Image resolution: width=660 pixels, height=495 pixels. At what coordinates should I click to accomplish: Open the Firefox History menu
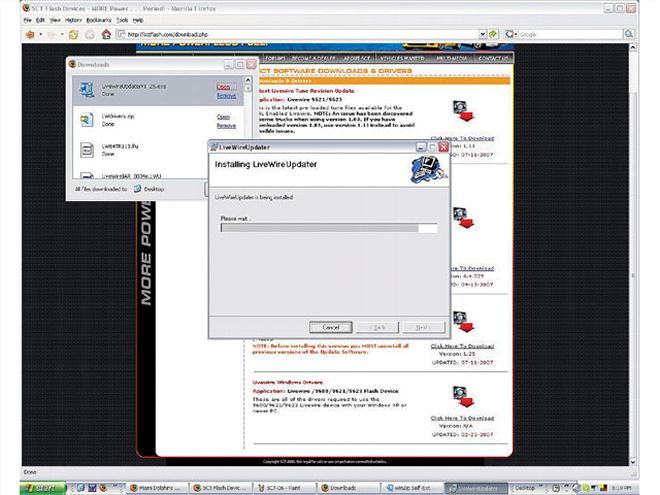point(74,20)
